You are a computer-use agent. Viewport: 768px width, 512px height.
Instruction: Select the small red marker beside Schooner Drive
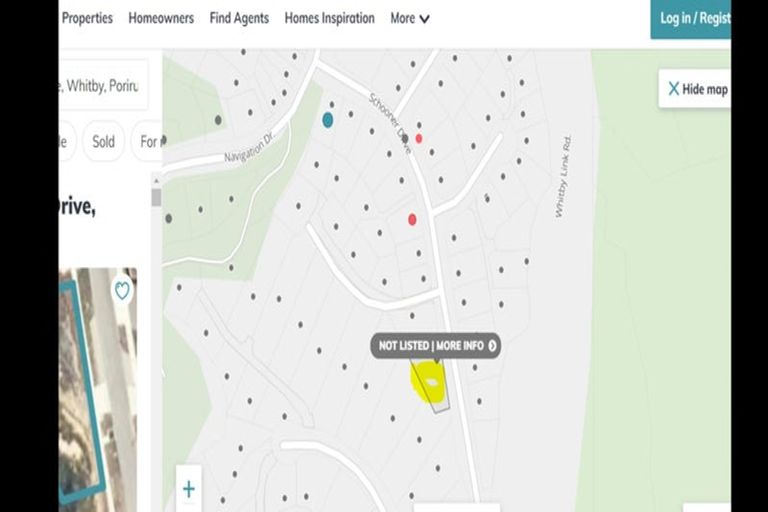point(418,138)
